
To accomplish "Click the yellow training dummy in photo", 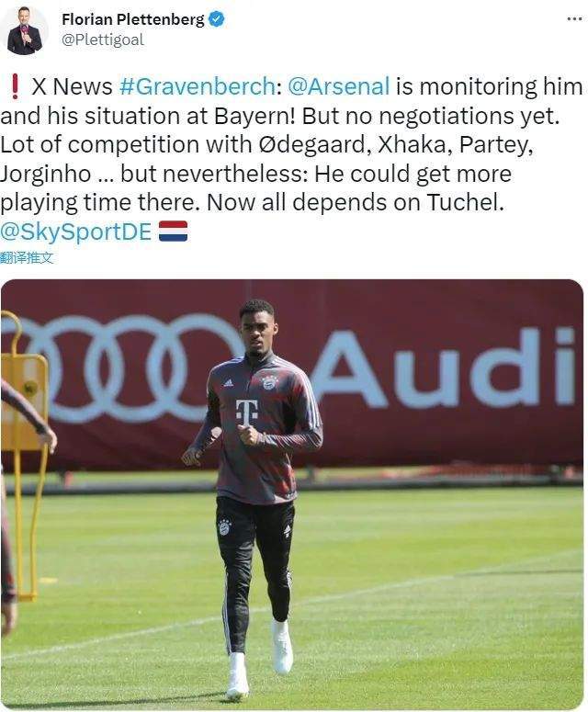I will coord(24,454).
